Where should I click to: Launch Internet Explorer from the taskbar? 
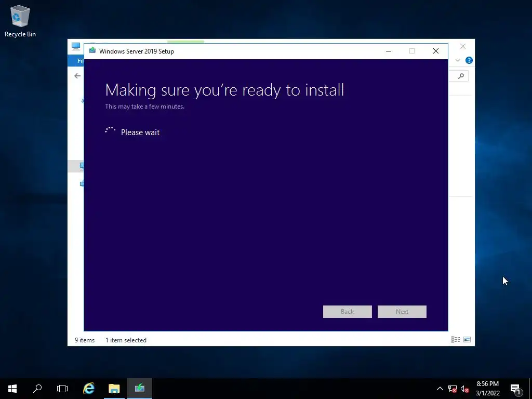click(89, 389)
